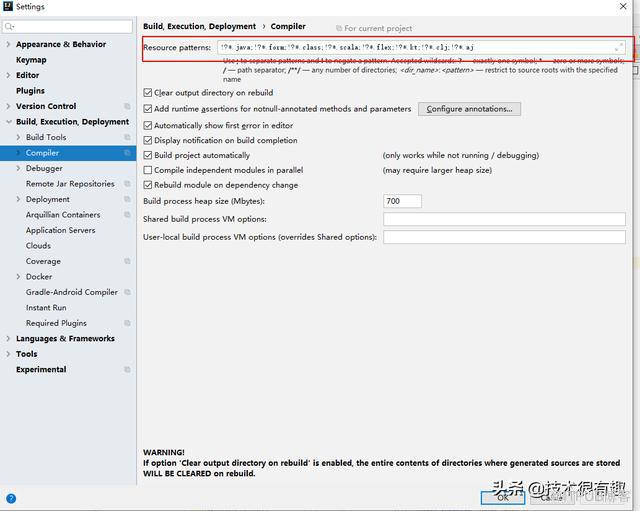Open Clouds settings page
This screenshot has height=511, width=640.
point(38,246)
